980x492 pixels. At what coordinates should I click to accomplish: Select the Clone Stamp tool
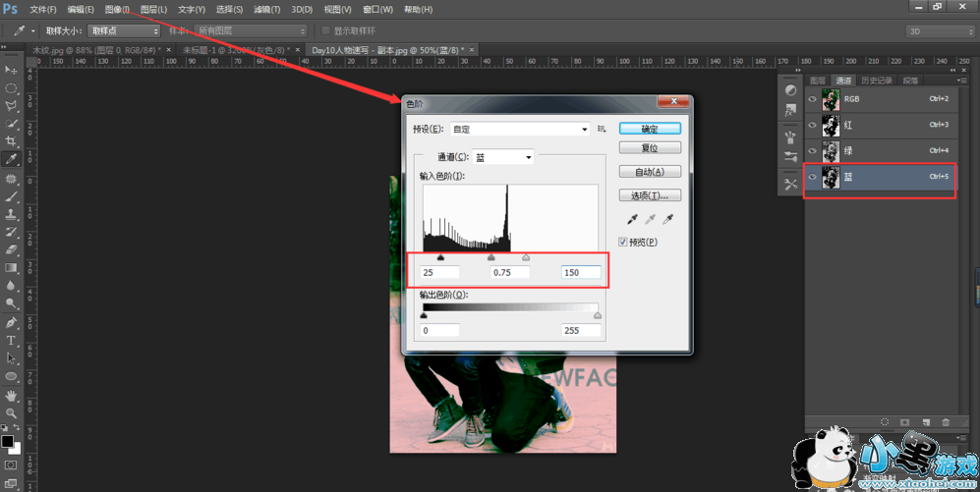click(11, 214)
